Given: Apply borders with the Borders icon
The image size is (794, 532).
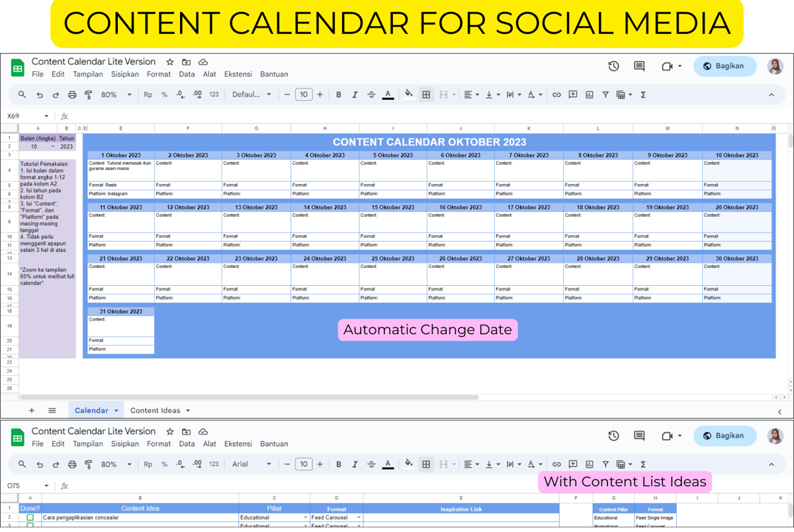Looking at the screenshot, I should point(426,95).
